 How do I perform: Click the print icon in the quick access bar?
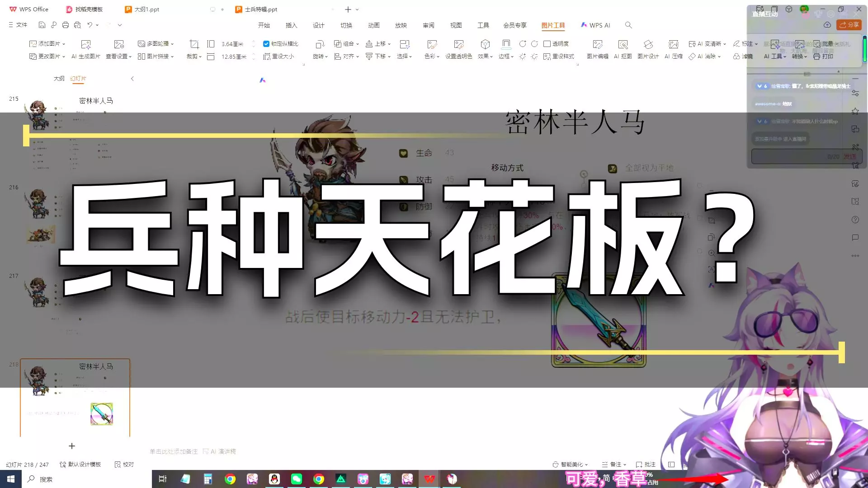pyautogui.click(x=66, y=25)
